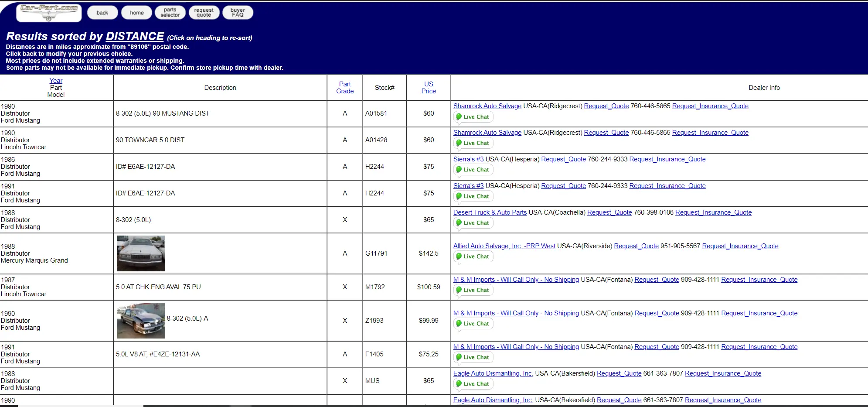The width and height of the screenshot is (868, 407).
Task: Open 1990 Ford Mustang Z1993 photo thumbnail
Action: [141, 321]
